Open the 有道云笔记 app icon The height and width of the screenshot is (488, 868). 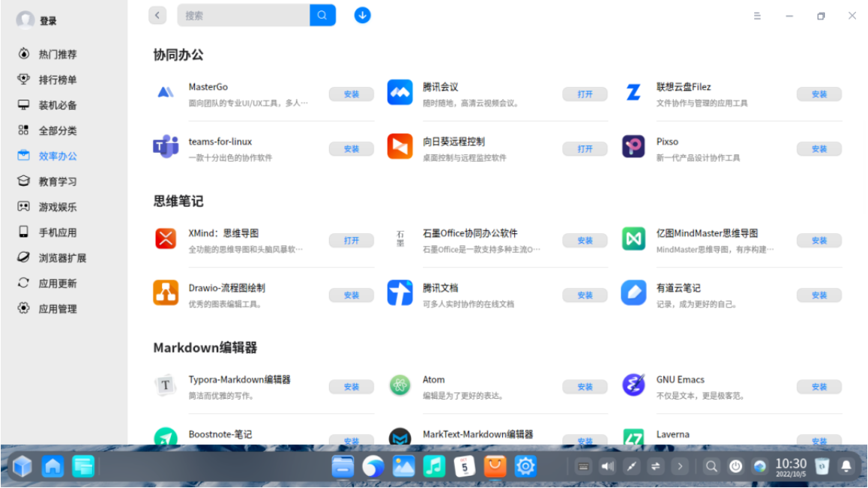[633, 293]
